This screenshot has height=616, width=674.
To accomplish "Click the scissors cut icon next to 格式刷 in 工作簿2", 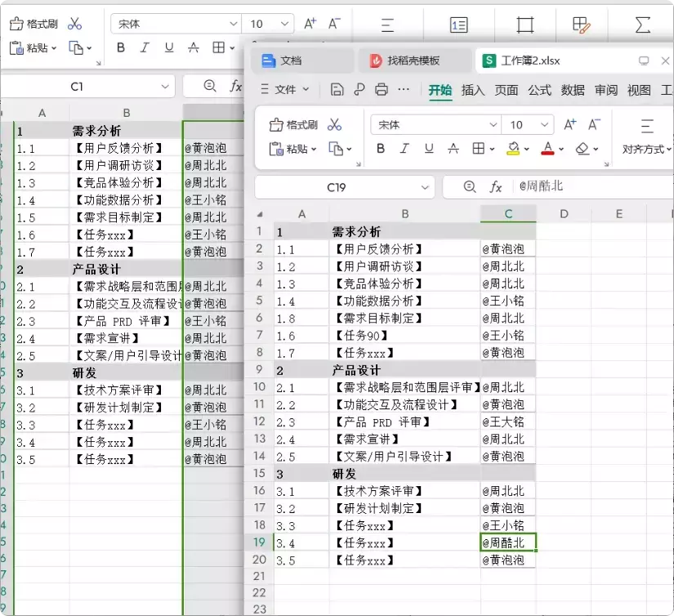I will point(334,125).
